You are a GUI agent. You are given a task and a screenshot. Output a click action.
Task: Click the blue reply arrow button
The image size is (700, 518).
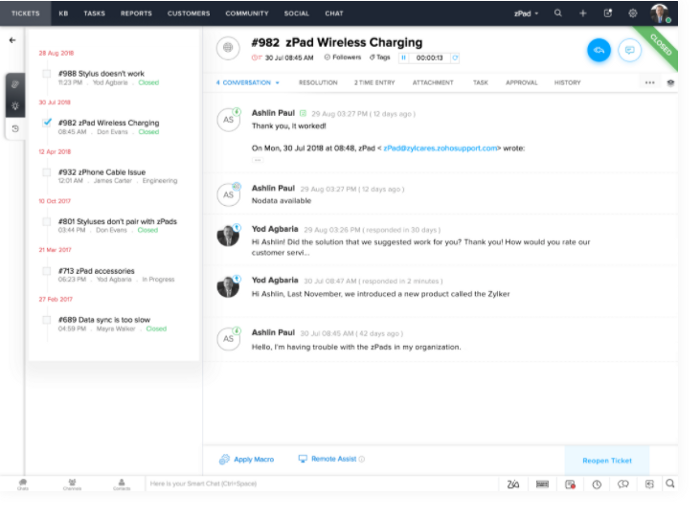click(x=599, y=50)
